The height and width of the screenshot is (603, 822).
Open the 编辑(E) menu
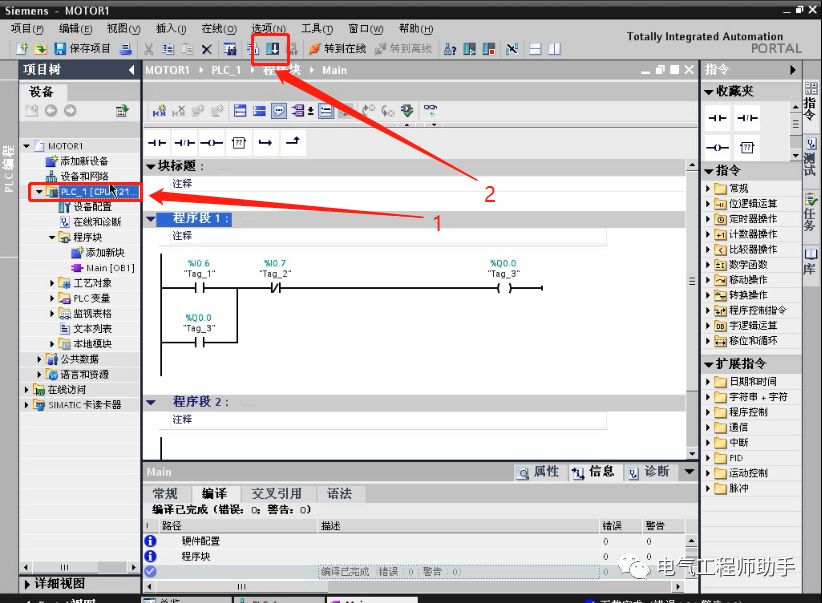[x=75, y=28]
